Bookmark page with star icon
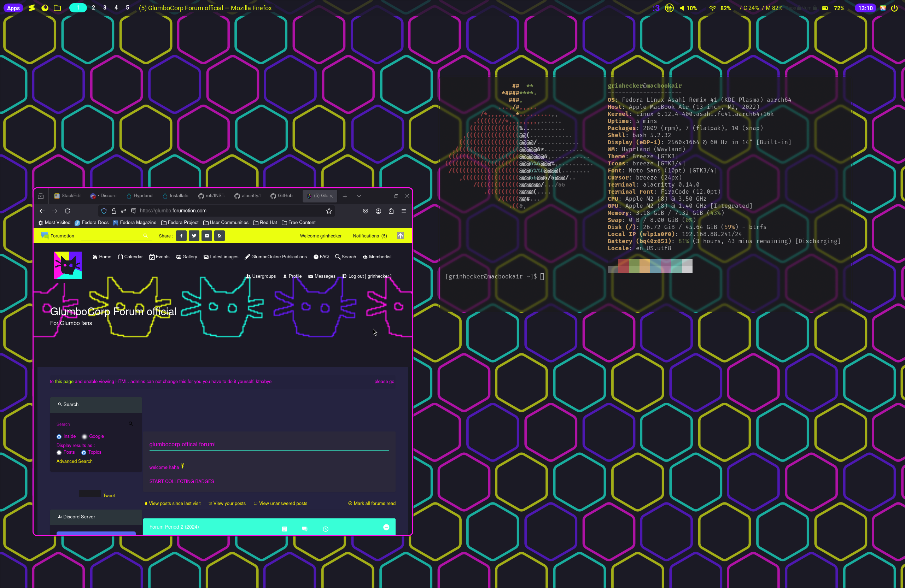905x588 pixels. click(x=329, y=211)
